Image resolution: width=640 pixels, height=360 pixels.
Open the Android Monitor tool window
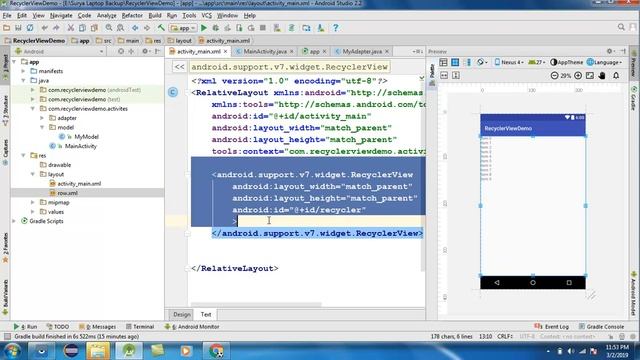tap(192, 327)
